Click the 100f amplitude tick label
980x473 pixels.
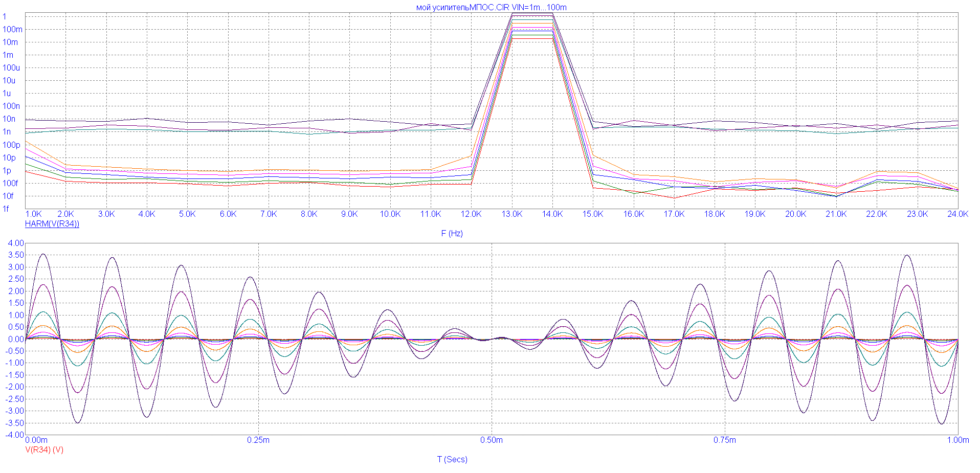[10, 183]
